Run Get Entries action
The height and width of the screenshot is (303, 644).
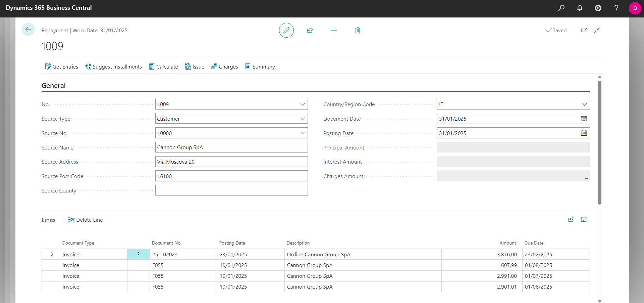click(62, 67)
